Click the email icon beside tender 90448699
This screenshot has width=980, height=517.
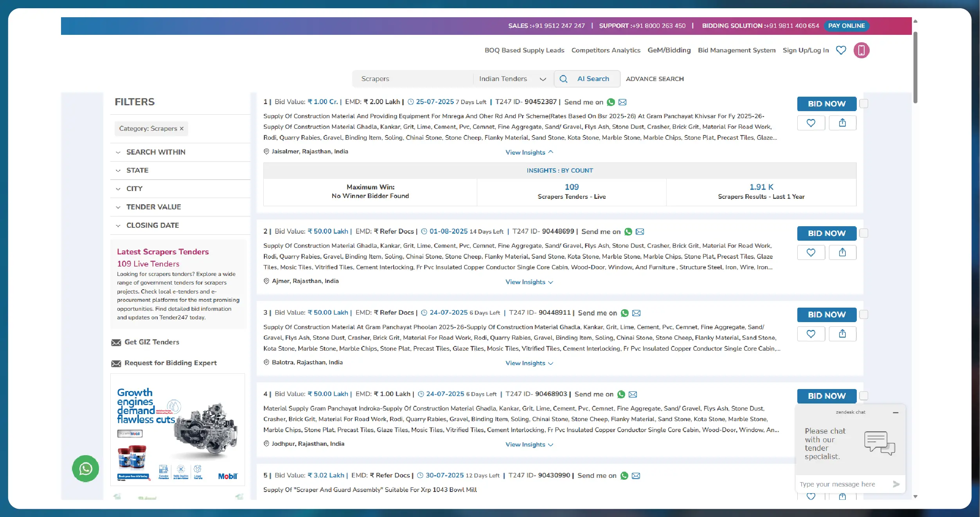click(640, 232)
